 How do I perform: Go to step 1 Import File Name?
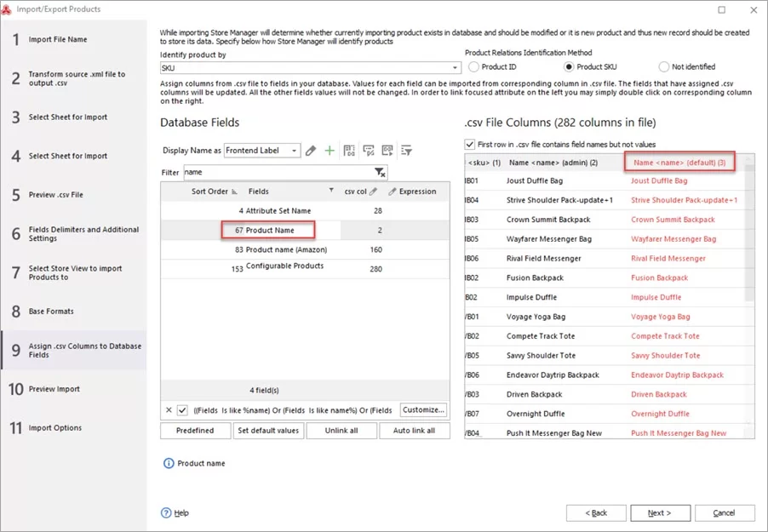coord(73,39)
